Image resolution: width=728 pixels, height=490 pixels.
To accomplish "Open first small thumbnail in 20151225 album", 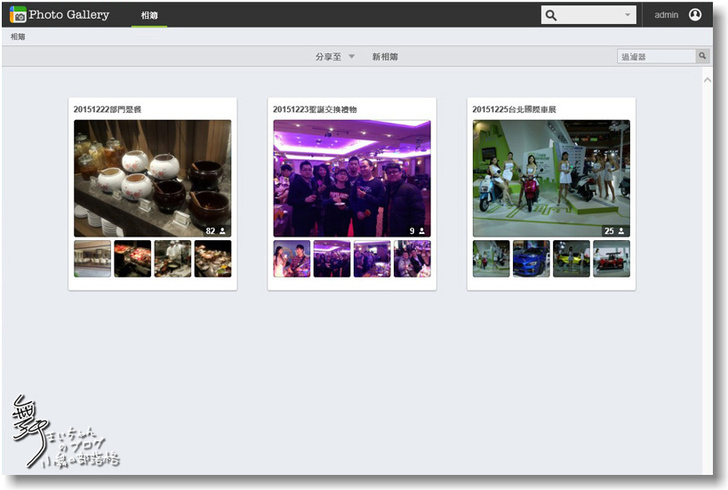I will coord(491,259).
